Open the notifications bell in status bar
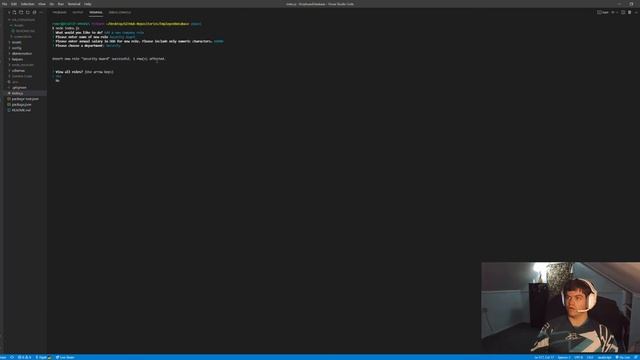Viewport: 640px width, 360px height. coord(636,358)
